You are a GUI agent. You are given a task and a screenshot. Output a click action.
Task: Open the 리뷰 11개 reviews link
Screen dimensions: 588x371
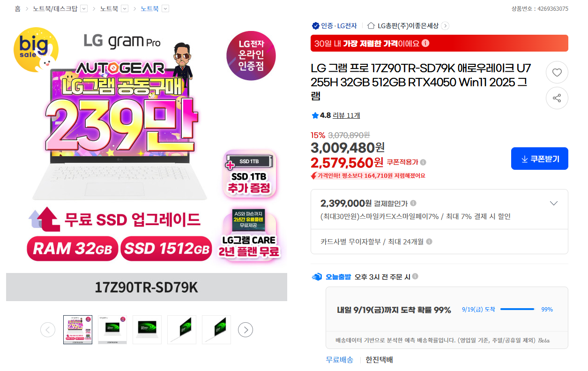tap(346, 115)
